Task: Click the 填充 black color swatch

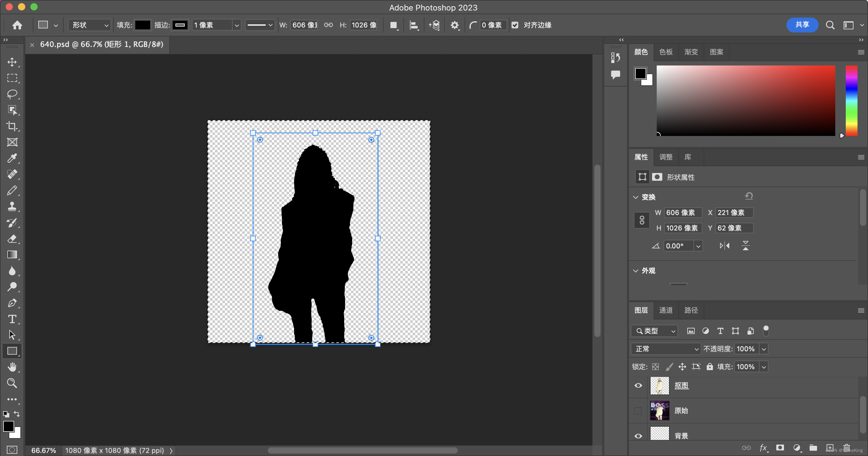Action: 142,25
